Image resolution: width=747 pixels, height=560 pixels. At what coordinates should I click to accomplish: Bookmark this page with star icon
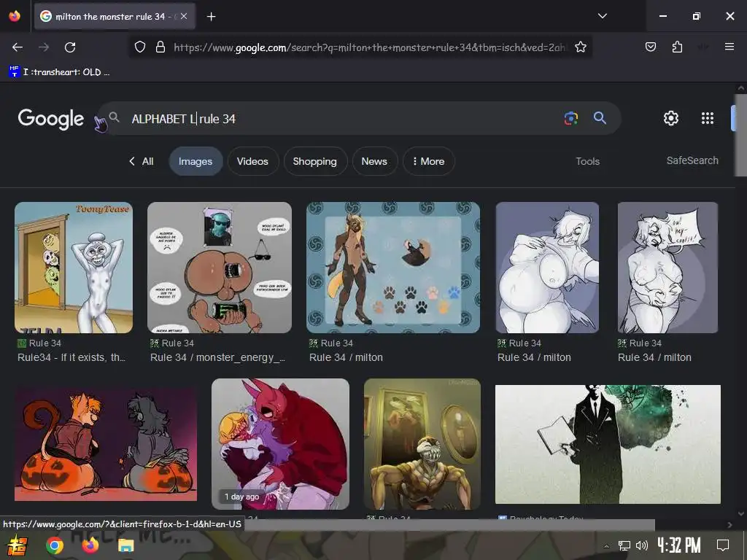[580, 47]
